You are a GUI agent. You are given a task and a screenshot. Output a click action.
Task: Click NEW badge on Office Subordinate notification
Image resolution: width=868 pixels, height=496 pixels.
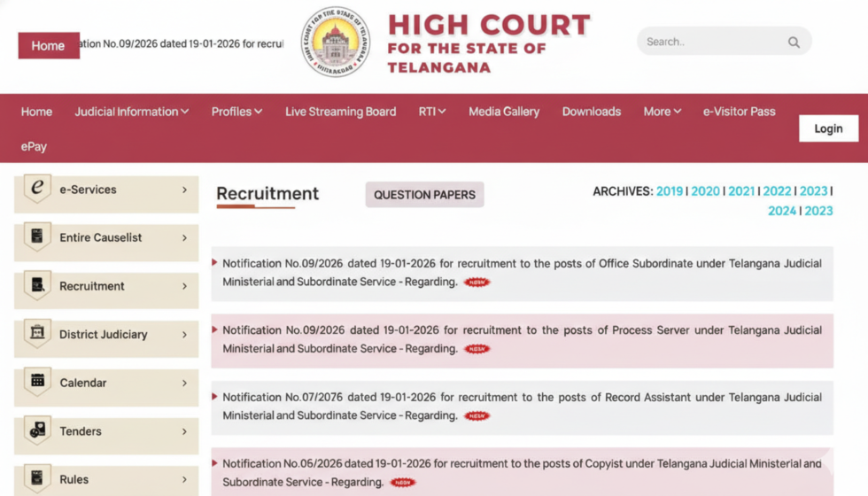pos(477,283)
